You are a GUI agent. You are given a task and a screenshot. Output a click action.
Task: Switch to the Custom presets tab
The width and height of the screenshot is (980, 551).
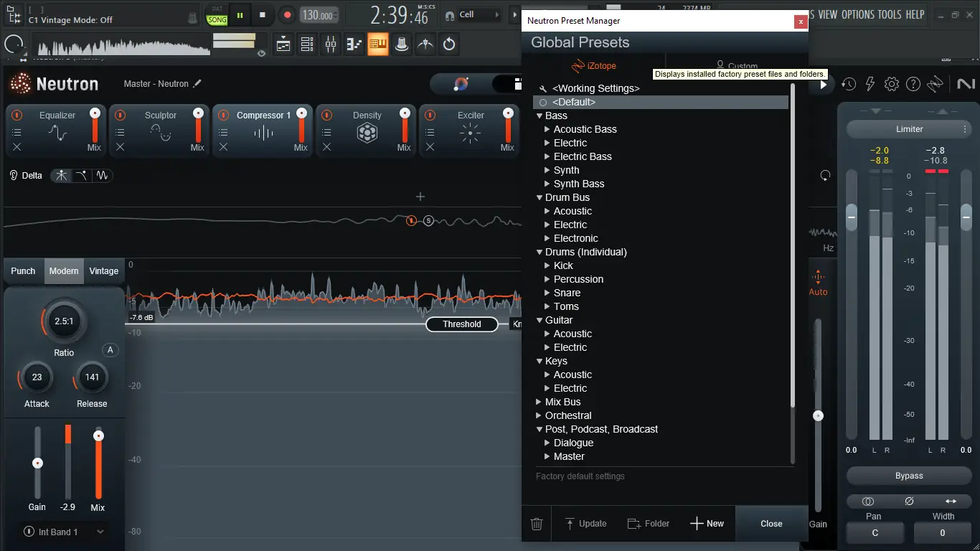point(737,66)
